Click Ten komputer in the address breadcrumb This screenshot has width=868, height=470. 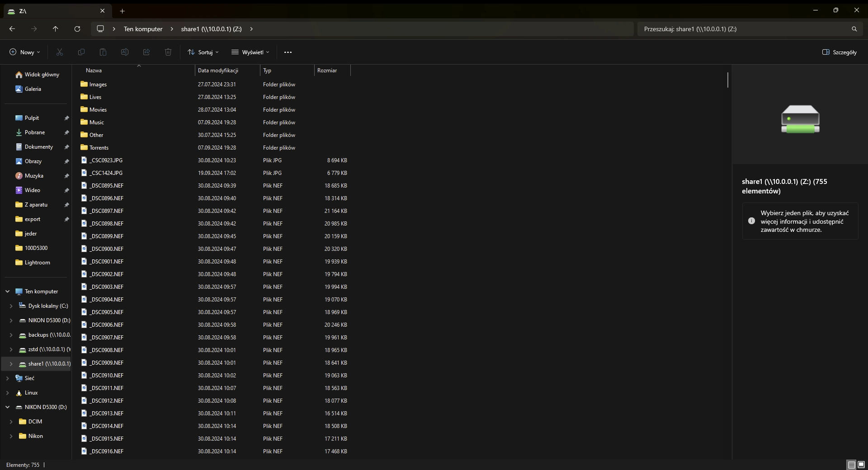pyautogui.click(x=143, y=29)
